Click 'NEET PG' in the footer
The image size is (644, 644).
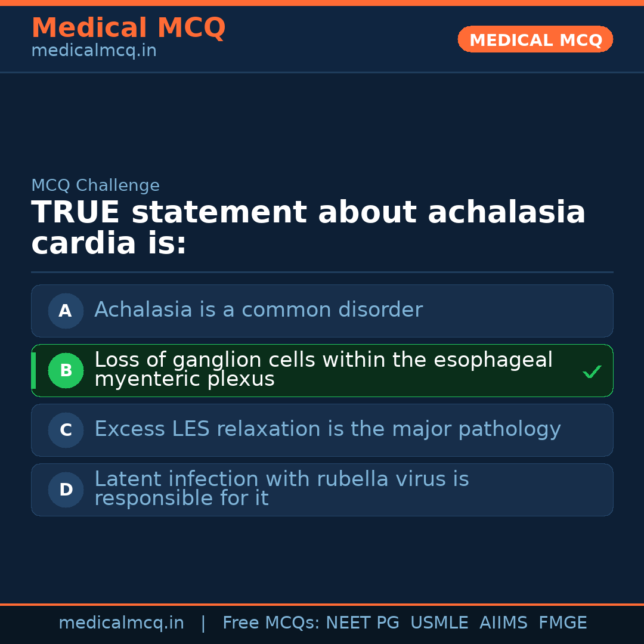[363, 623]
